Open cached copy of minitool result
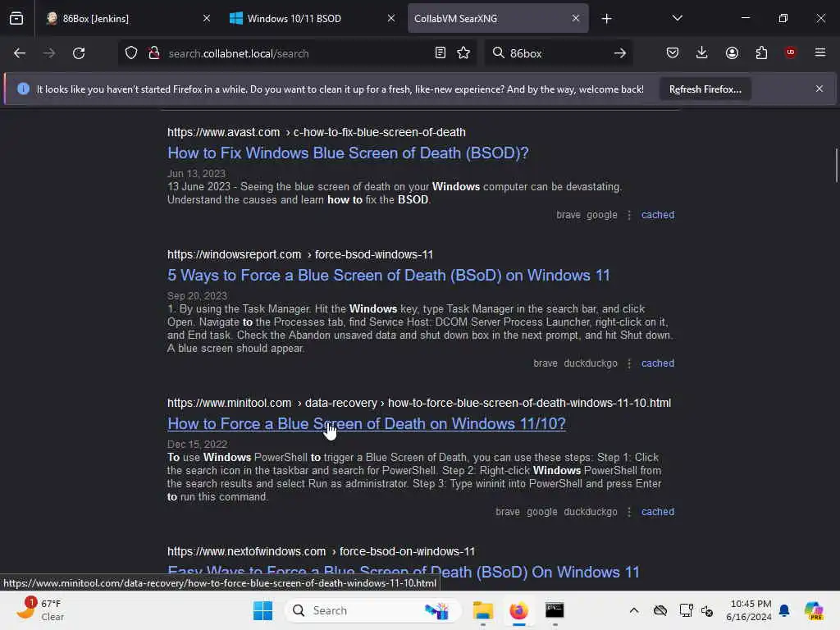Viewport: 840px width, 630px height. [x=657, y=512]
